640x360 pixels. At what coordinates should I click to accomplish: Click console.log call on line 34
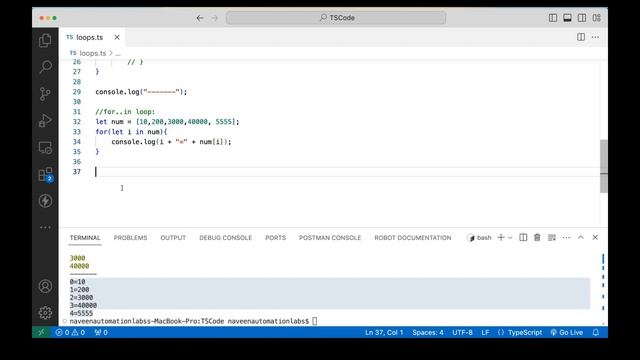pos(171,142)
